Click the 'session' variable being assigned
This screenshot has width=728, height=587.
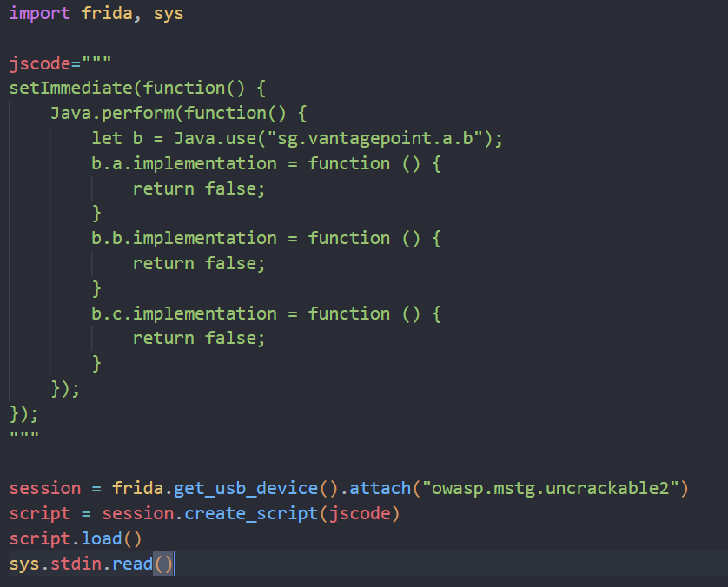point(45,488)
